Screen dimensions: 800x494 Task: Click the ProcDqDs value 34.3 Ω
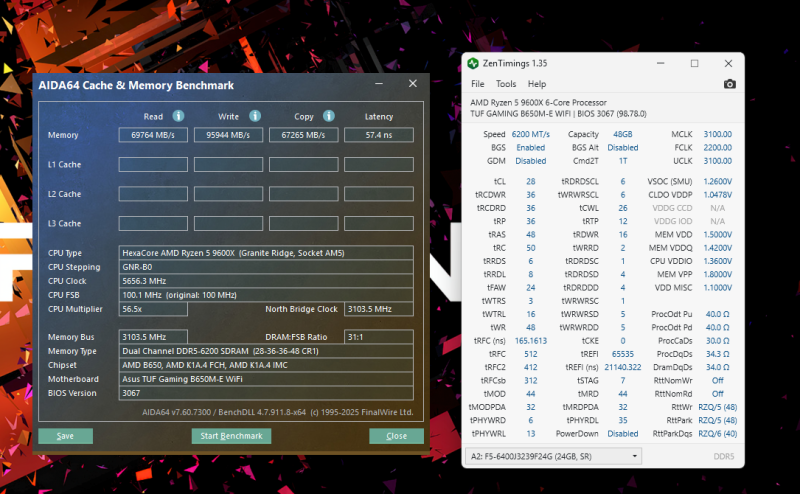click(x=717, y=354)
